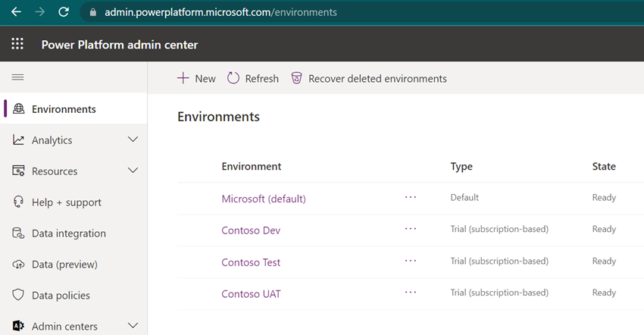Open more actions for Contoso Dev

click(411, 229)
